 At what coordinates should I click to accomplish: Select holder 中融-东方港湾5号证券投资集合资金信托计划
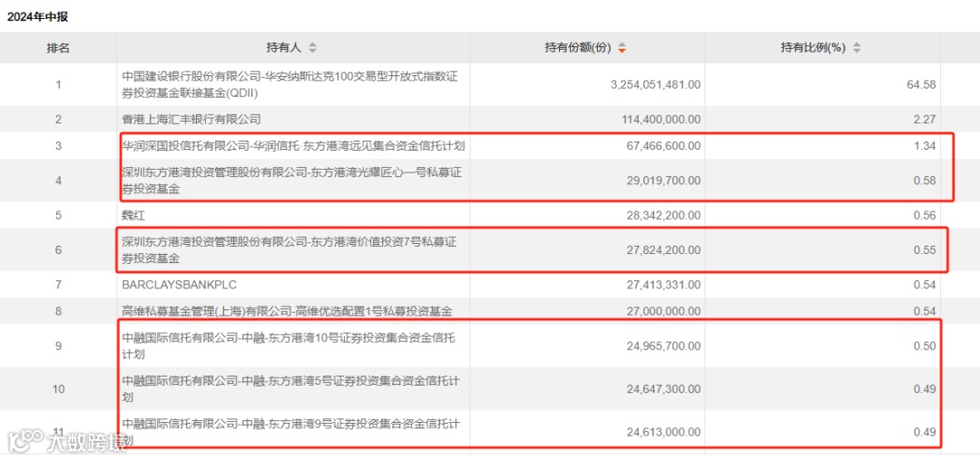[291, 388]
